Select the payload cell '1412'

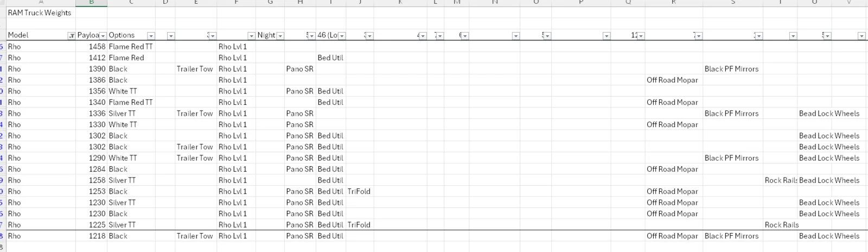[97, 58]
